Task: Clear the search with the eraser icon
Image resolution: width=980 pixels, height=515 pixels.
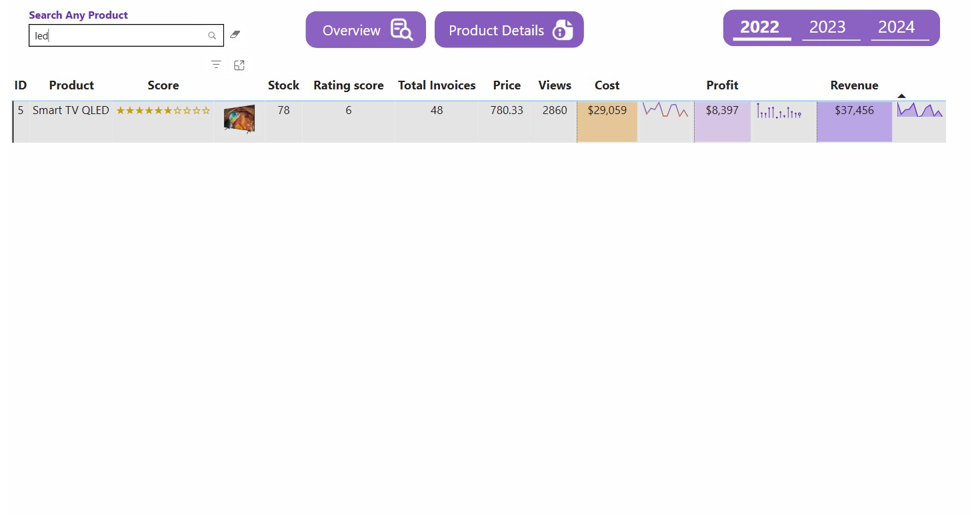Action: tap(235, 35)
